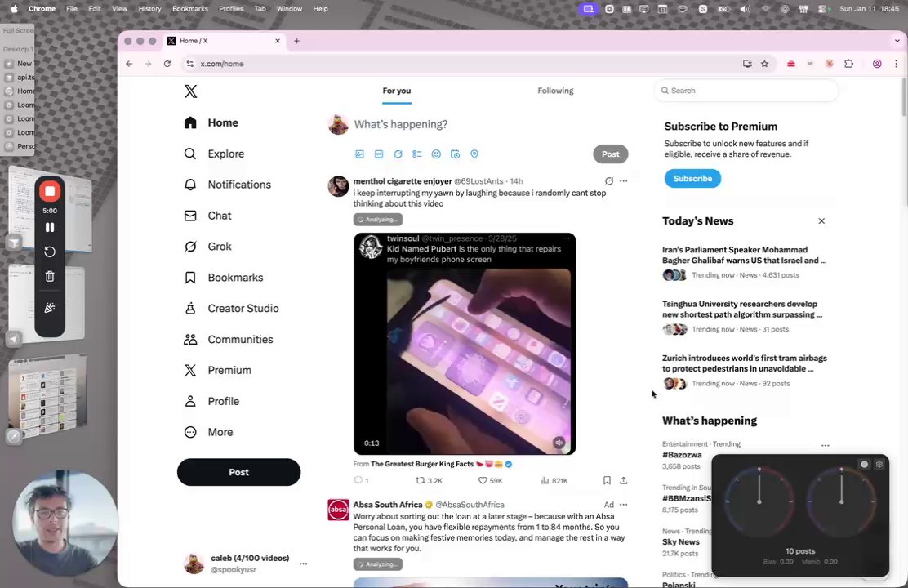
Task: Open the History menu in menu bar
Action: click(x=149, y=9)
